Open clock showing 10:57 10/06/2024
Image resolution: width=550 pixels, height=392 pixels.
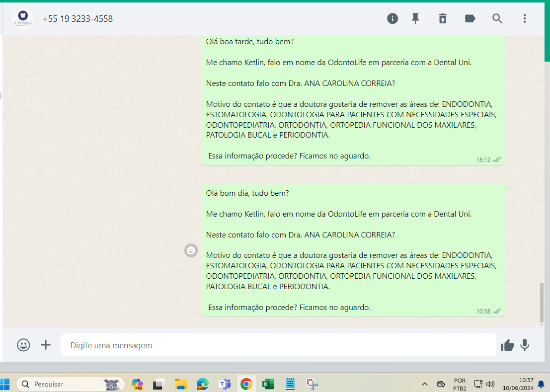[x=518, y=384]
